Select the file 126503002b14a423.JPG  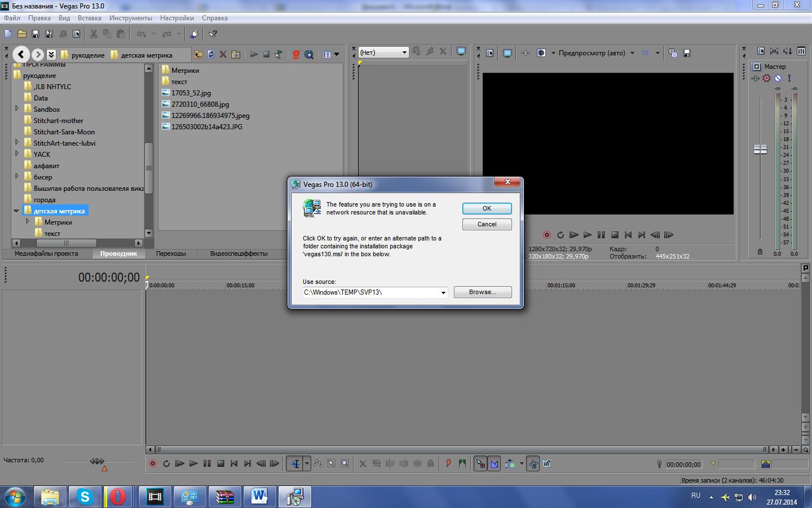pos(207,127)
